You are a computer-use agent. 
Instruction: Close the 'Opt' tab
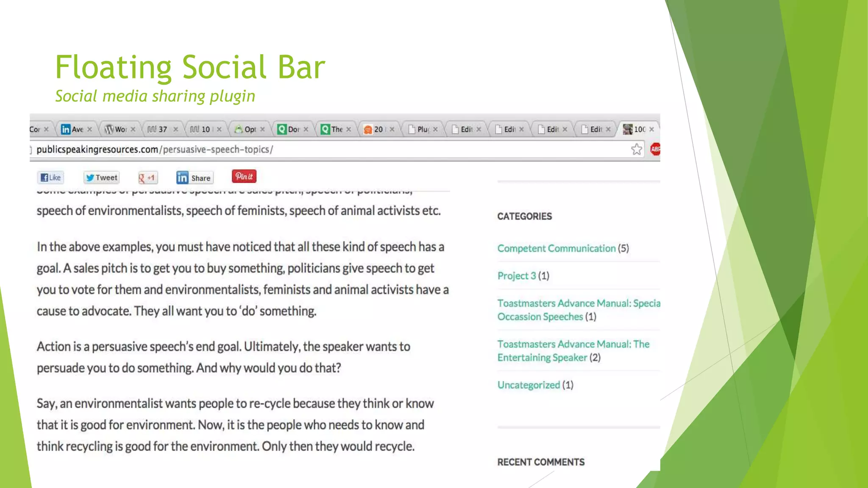[x=263, y=129]
